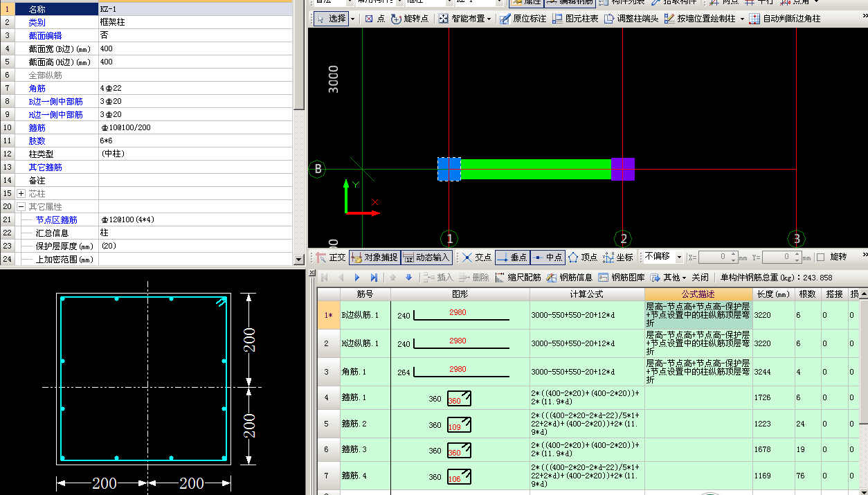
Task: Toggle 对象捕捉 object snap
Action: (x=374, y=257)
